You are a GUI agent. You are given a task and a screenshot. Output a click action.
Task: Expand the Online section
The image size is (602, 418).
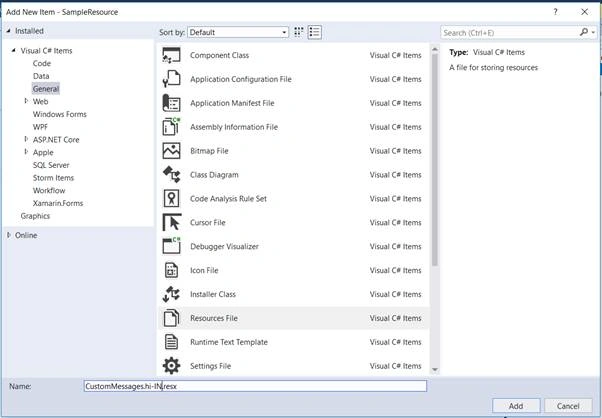coord(9,235)
